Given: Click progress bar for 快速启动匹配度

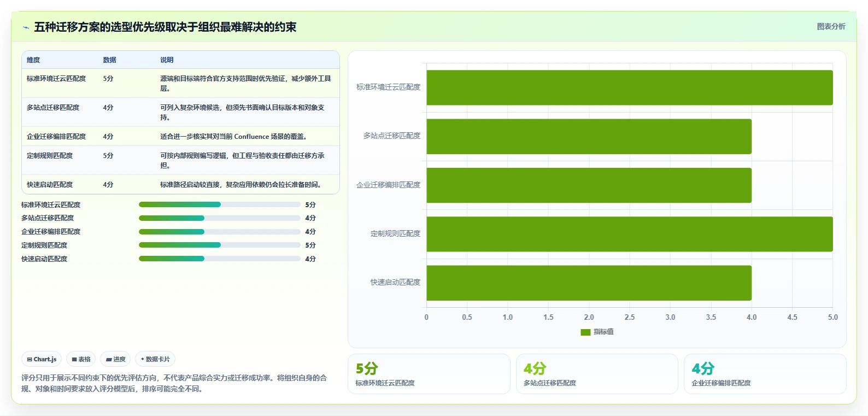Looking at the screenshot, I should point(220,259).
